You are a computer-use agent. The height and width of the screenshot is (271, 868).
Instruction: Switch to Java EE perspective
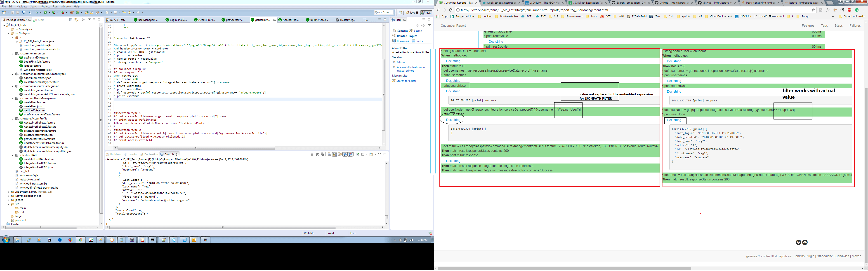click(412, 13)
